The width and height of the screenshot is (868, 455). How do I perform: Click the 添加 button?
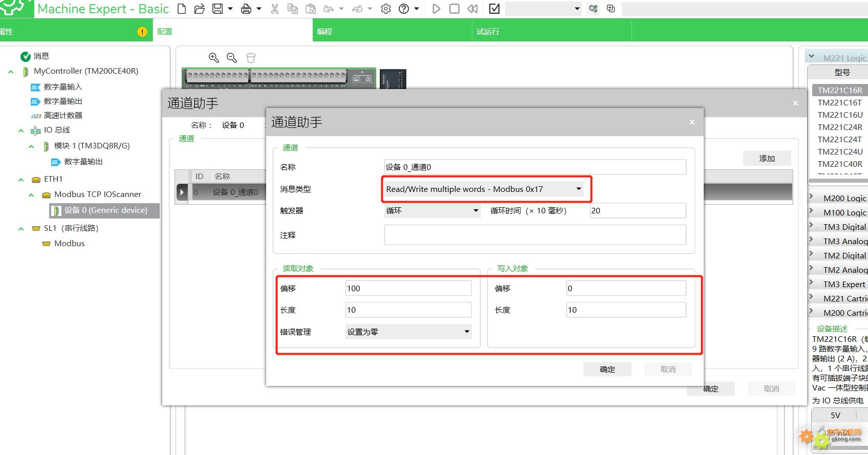click(x=767, y=159)
